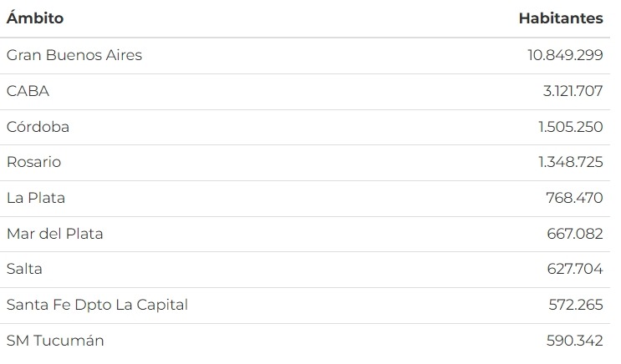
Task: Click the 590.342 value for Tucumán
Action: [574, 341]
